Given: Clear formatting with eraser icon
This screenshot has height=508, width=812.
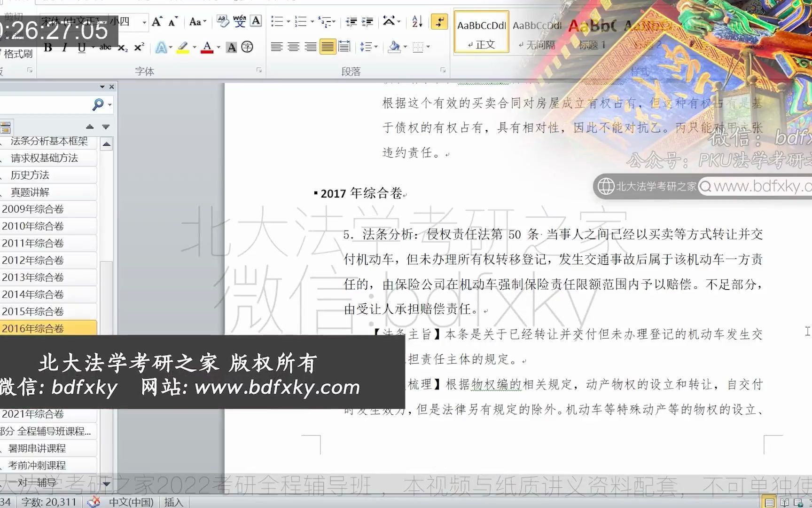Looking at the screenshot, I should [x=223, y=21].
